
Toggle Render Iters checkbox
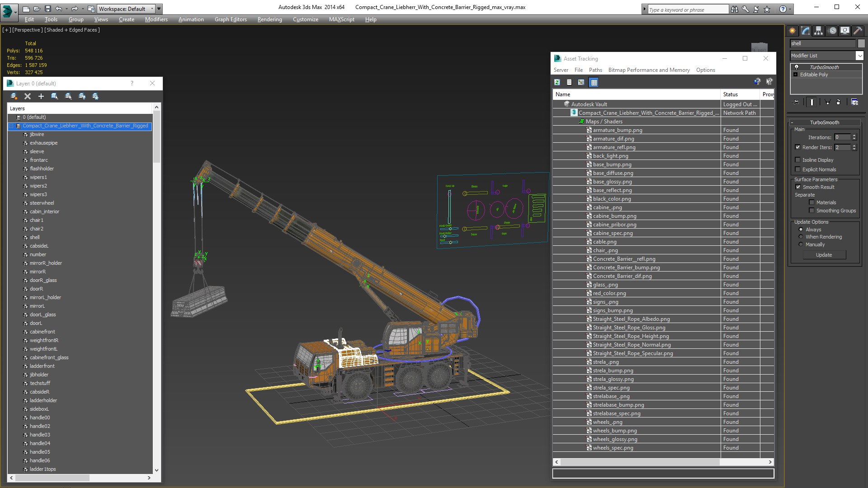click(797, 147)
